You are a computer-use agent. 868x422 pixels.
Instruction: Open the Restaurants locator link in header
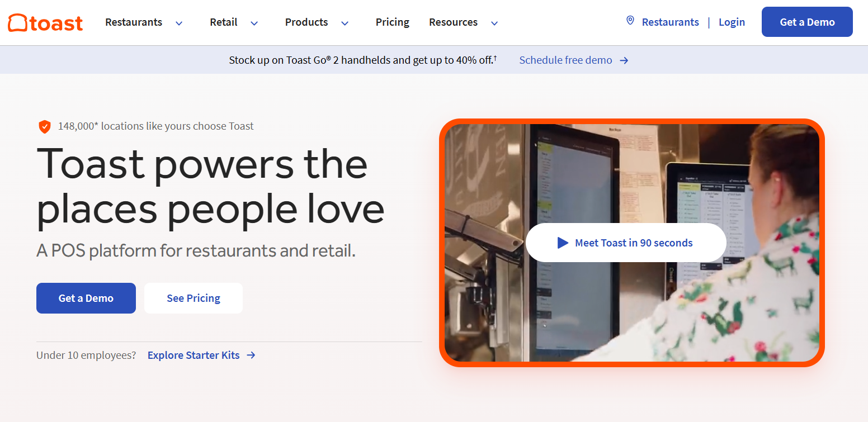(670, 22)
